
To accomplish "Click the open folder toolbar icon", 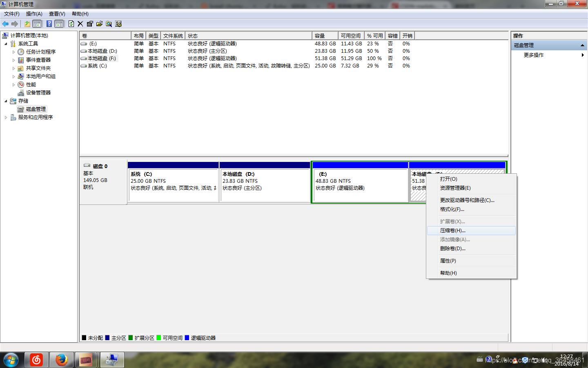I will 99,24.
